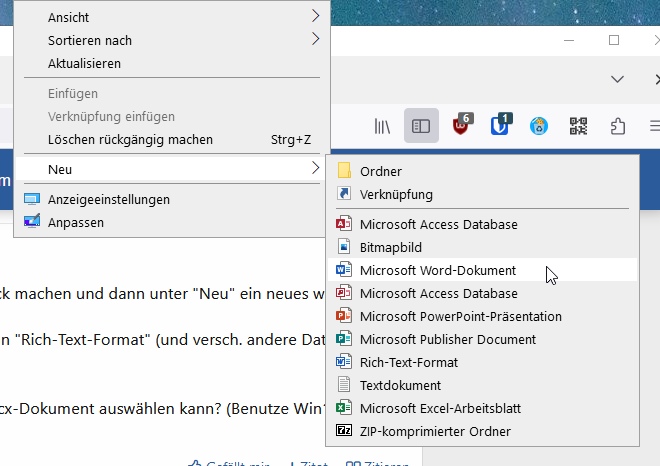Create a new Verknüpfung
Image resolution: width=660 pixels, height=466 pixels.
[482, 194]
